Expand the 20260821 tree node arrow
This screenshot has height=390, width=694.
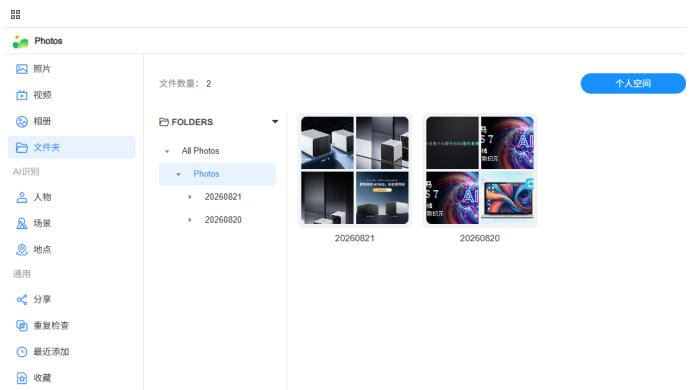[190, 197]
